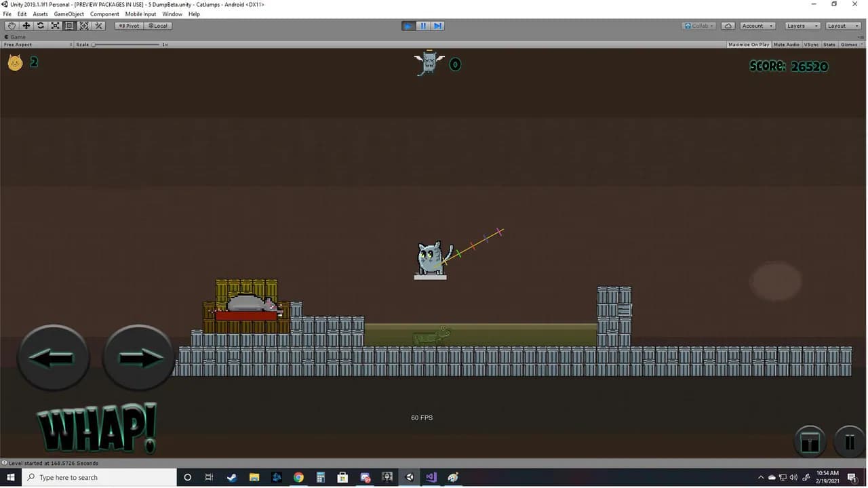Click the winged angel cat icon
This screenshot has height=488, width=868.
click(x=429, y=62)
